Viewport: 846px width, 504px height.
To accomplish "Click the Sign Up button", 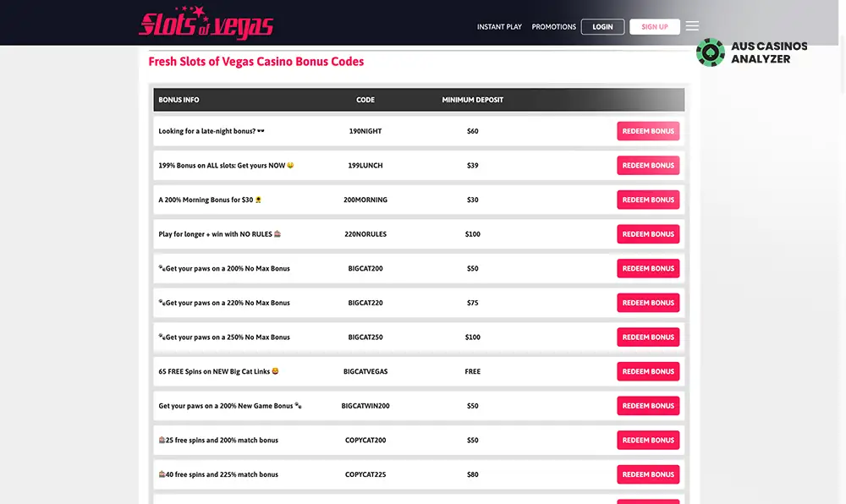I will (655, 27).
